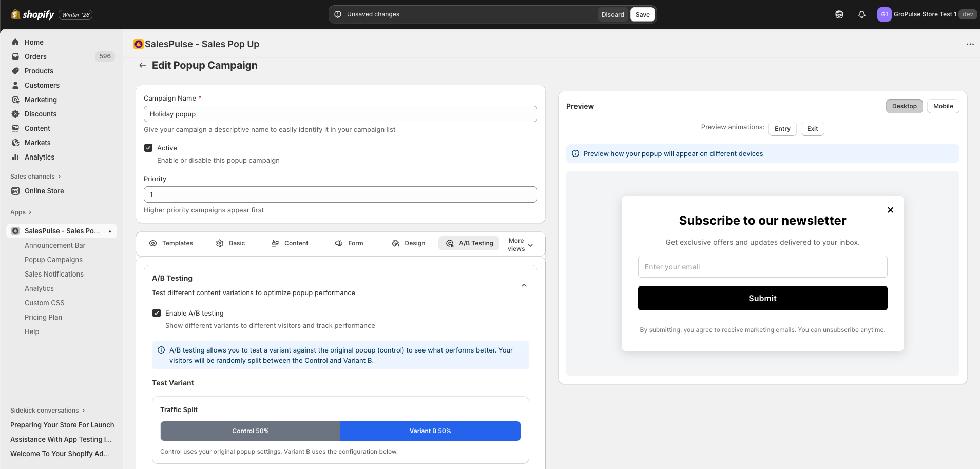Open the Design customization view
This screenshot has width=980, height=469.
[408, 243]
